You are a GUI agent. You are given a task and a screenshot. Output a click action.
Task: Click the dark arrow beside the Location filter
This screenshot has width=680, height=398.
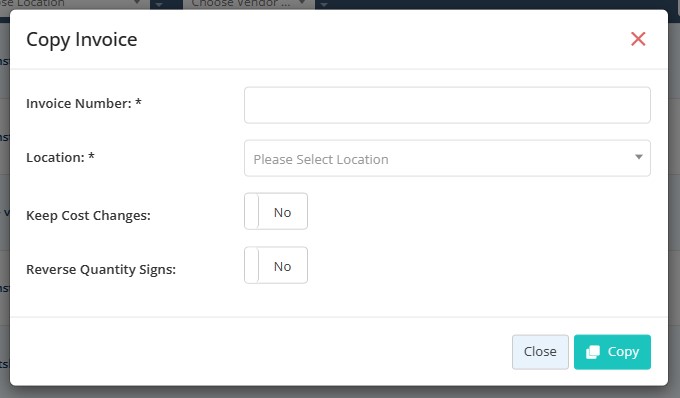click(x=159, y=4)
